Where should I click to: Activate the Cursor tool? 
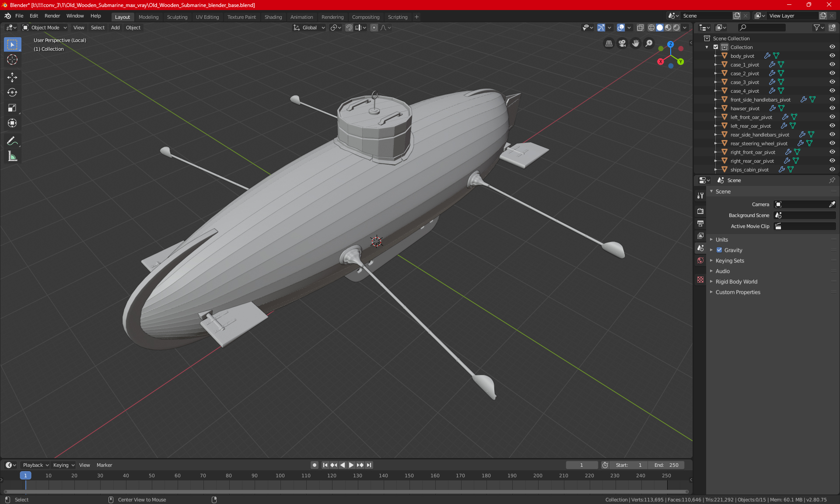[12, 60]
